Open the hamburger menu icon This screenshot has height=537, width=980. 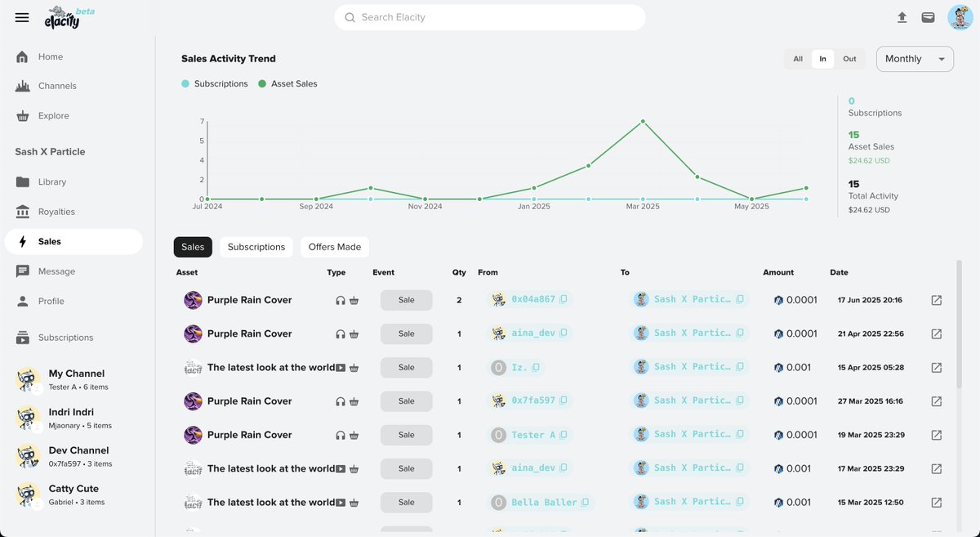[22, 17]
